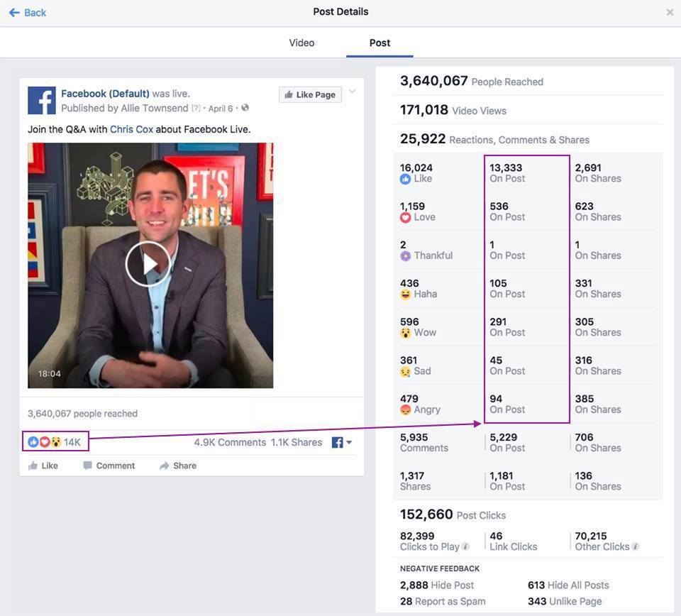This screenshot has width=681, height=616.
Task: Select the Post tab
Action: click(380, 43)
